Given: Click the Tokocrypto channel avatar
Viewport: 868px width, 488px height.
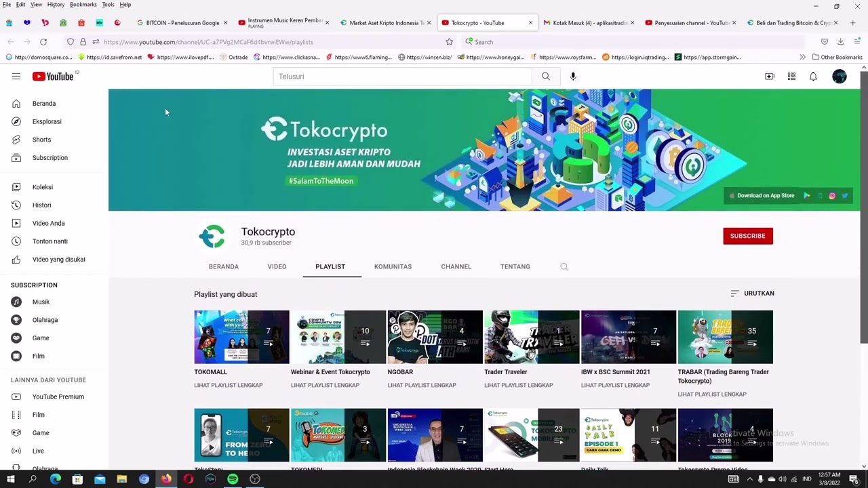Looking at the screenshot, I should coord(212,237).
